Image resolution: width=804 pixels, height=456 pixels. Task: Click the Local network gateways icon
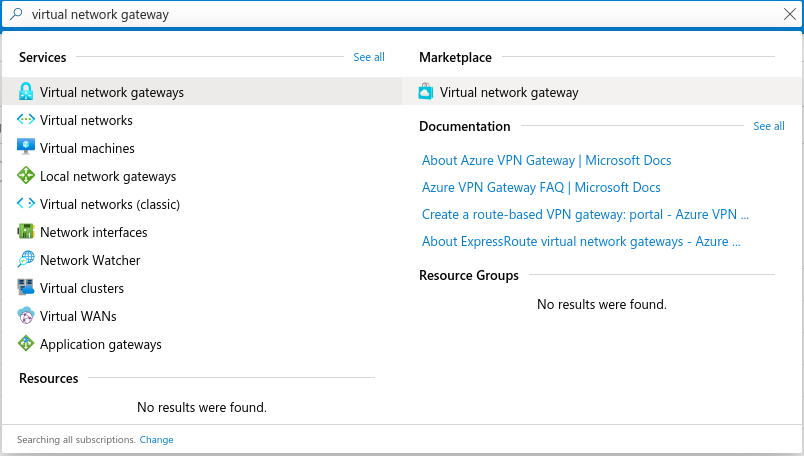[26, 175]
